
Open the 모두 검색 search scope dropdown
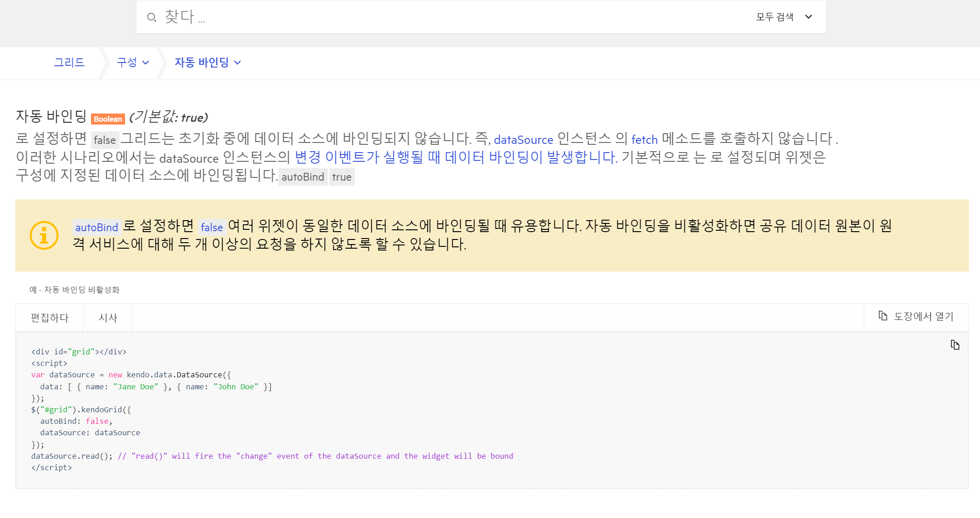point(784,17)
